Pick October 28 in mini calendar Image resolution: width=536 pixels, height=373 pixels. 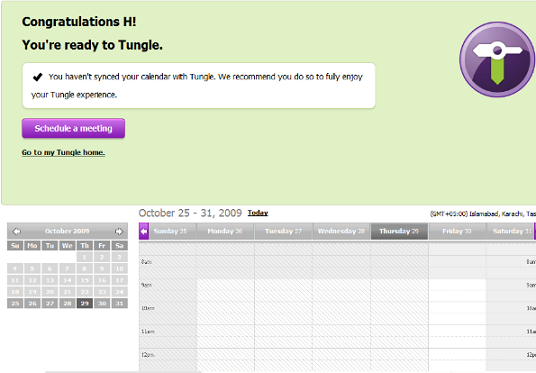67,303
